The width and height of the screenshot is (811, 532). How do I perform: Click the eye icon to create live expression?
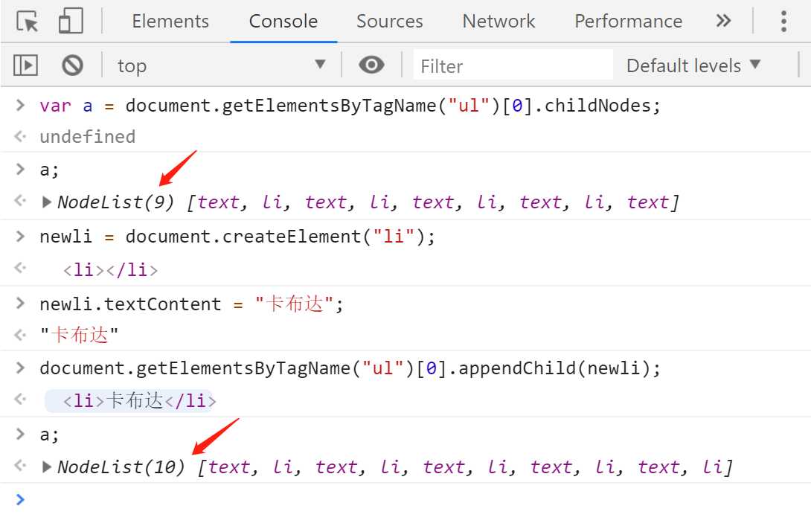click(x=371, y=65)
